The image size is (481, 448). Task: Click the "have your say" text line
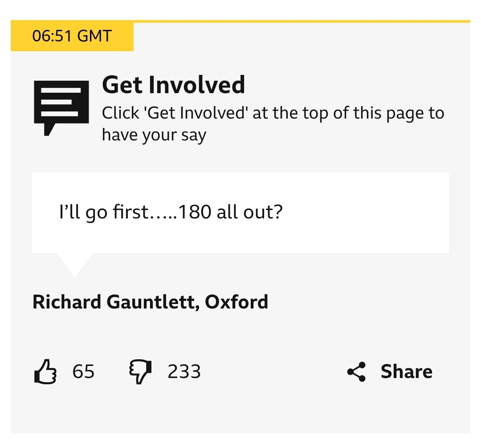(x=154, y=135)
